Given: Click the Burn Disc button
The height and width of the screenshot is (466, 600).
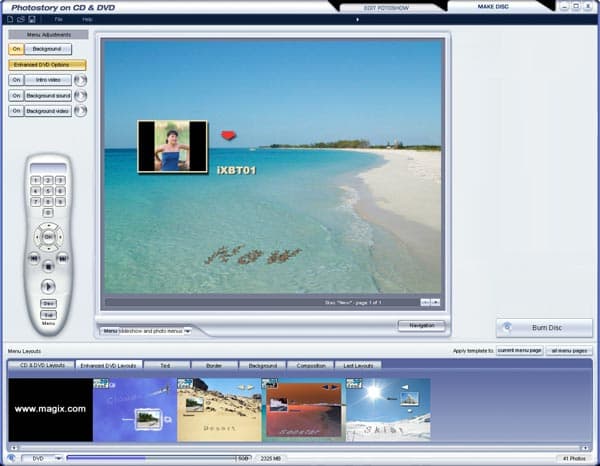Looking at the screenshot, I should pyautogui.click(x=544, y=328).
